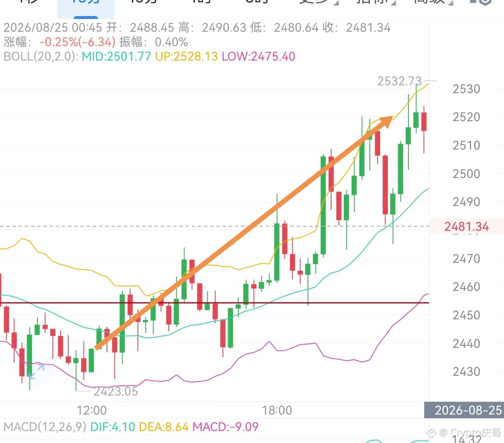Click the DIF:4.10 value
This screenshot has height=443, width=504.
coord(112,427)
